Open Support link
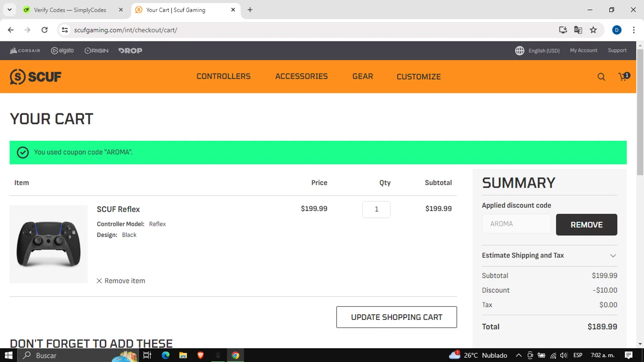644x362 pixels. [x=617, y=50]
